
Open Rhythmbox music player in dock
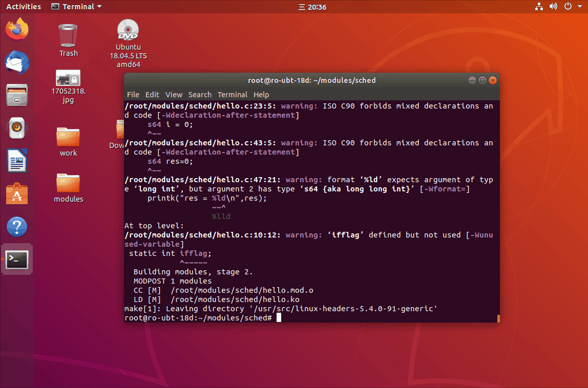(x=17, y=128)
